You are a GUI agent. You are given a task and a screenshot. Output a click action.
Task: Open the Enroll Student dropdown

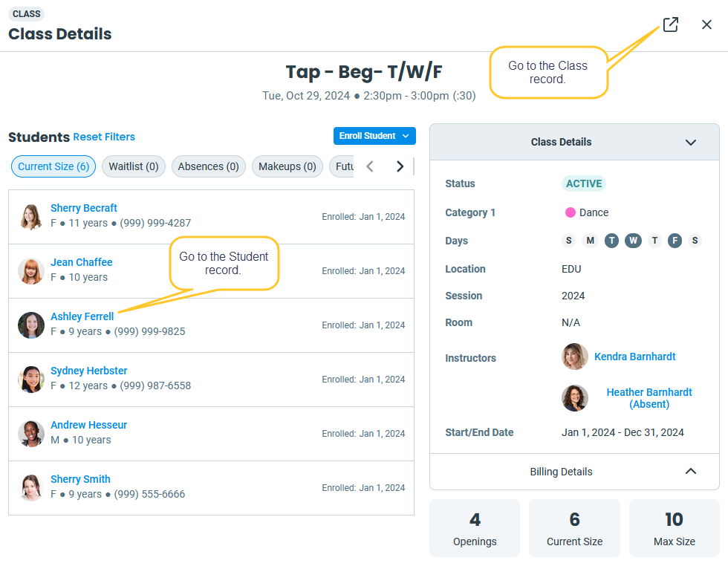pyautogui.click(x=374, y=136)
